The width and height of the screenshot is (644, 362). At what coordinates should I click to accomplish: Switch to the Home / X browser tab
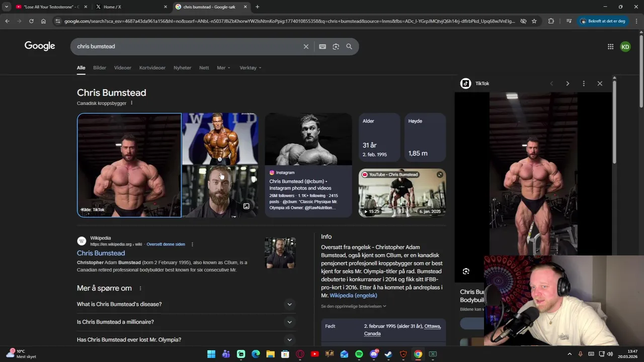pyautogui.click(x=131, y=7)
